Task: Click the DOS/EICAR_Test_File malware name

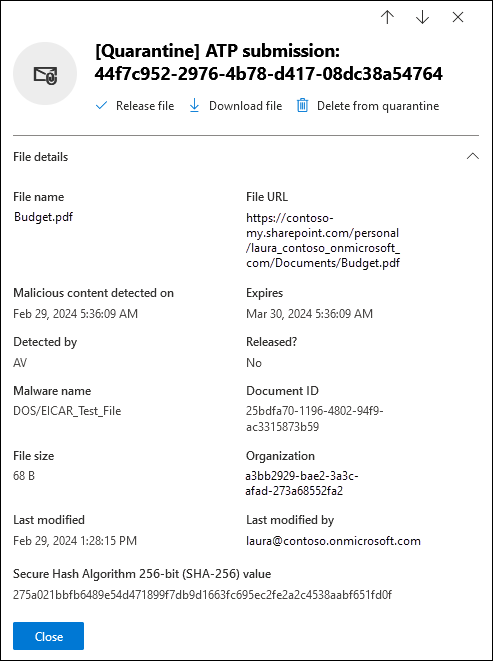Action: [x=67, y=411]
